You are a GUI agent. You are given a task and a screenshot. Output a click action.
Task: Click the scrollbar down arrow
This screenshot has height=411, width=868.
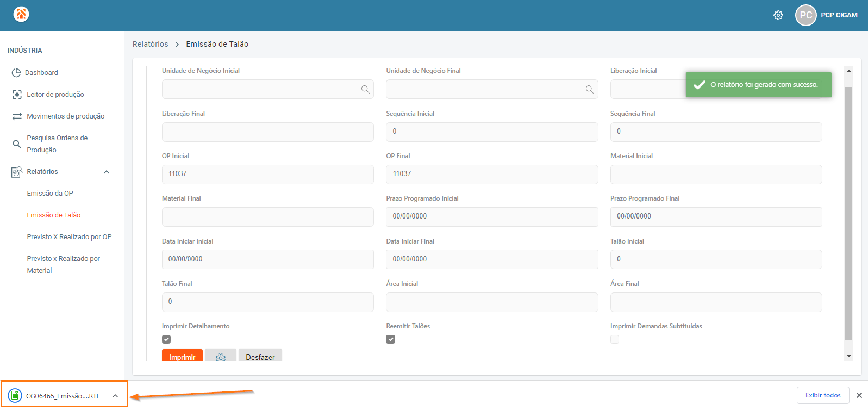(x=848, y=356)
